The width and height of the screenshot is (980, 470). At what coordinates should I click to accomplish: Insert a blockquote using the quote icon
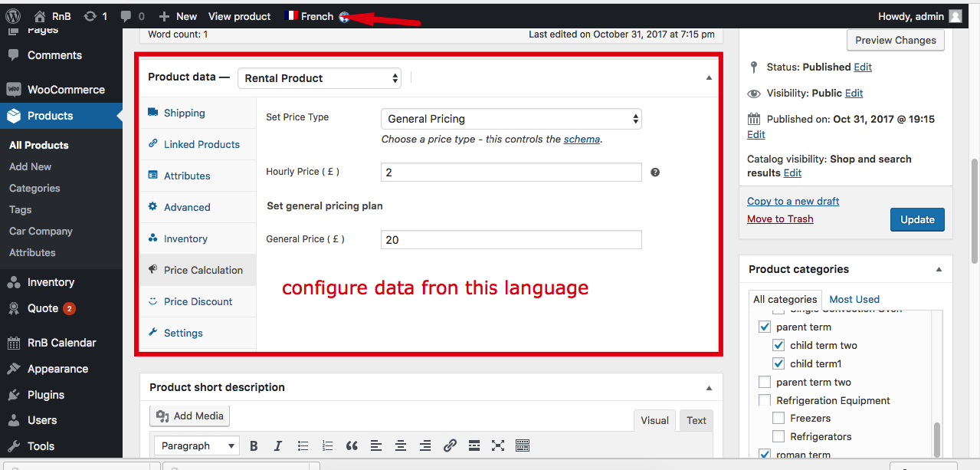click(352, 445)
